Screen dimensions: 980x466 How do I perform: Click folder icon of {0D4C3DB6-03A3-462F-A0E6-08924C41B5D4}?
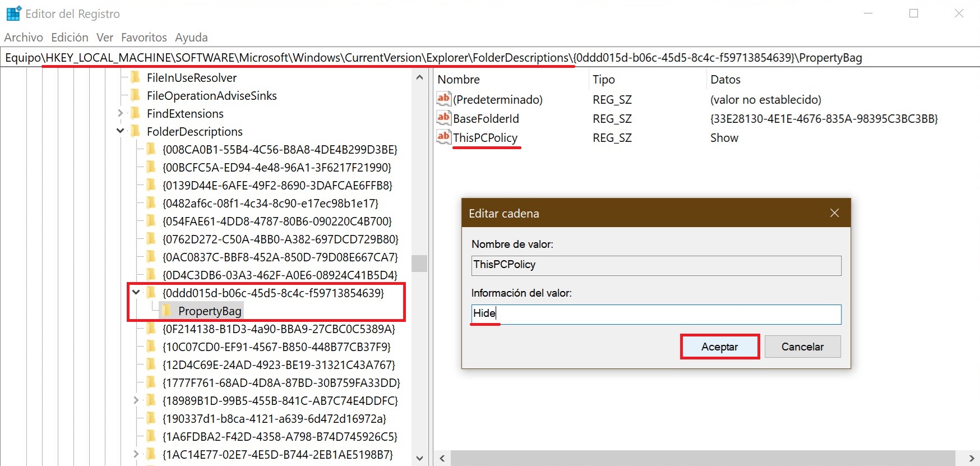(151, 275)
